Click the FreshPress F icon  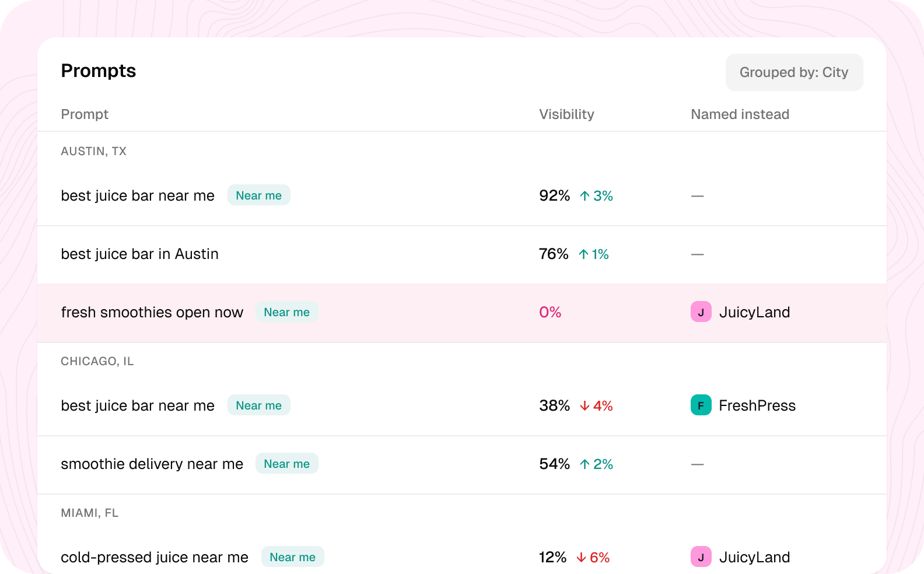click(x=701, y=405)
